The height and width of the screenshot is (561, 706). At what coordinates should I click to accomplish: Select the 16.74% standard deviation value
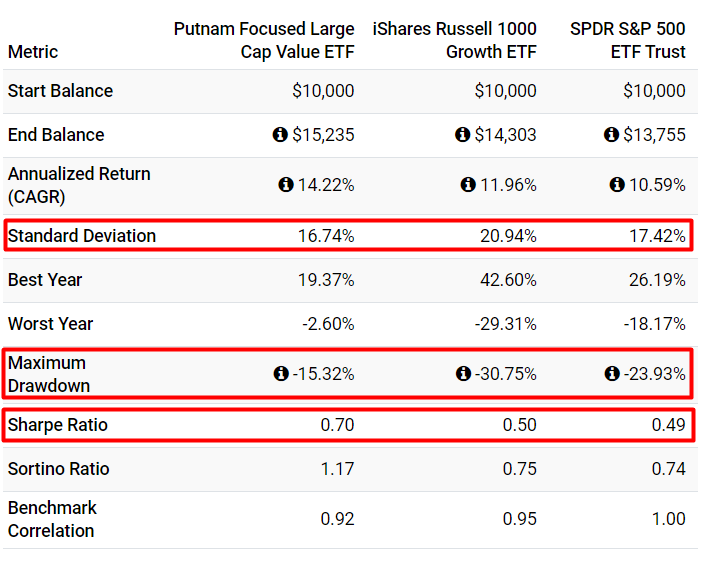coord(326,236)
